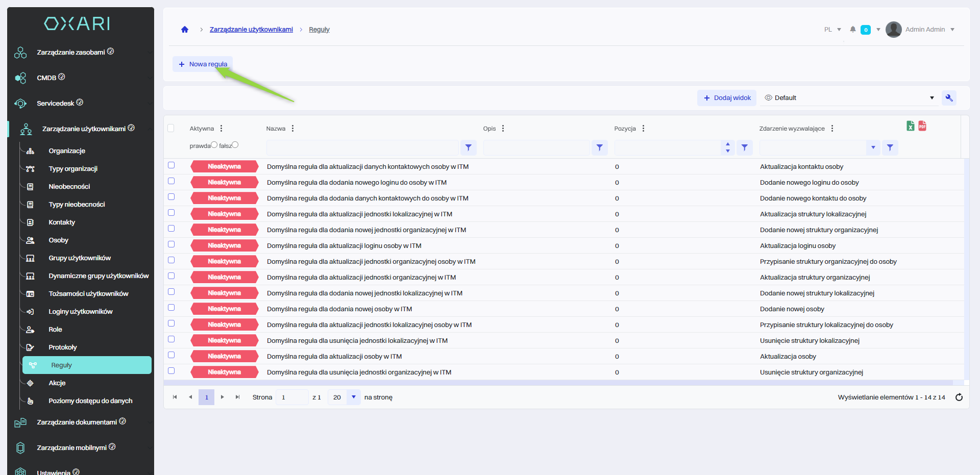
Task: Toggle the select-all rows checkbox
Action: point(171,128)
